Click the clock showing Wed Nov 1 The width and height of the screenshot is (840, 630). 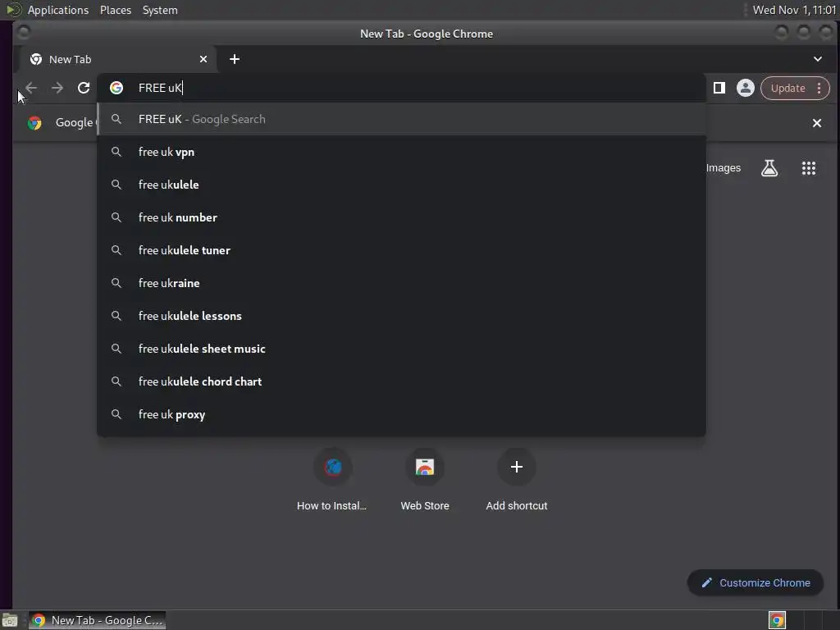(794, 10)
